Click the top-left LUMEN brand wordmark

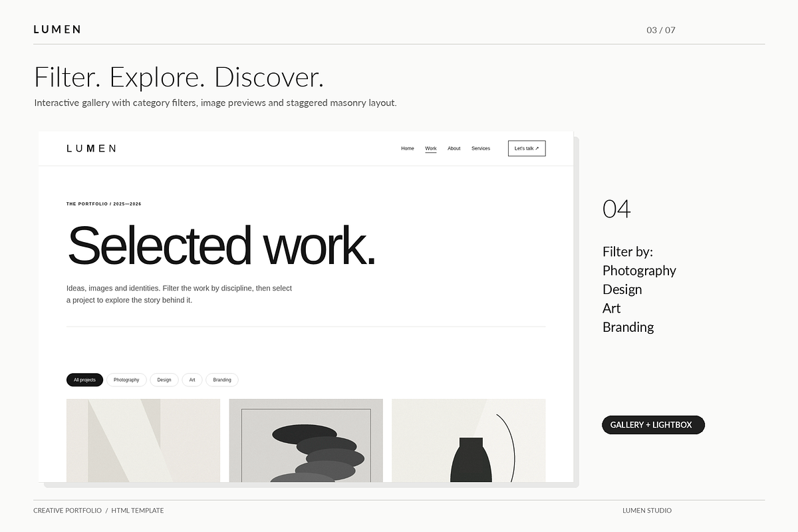coord(57,29)
